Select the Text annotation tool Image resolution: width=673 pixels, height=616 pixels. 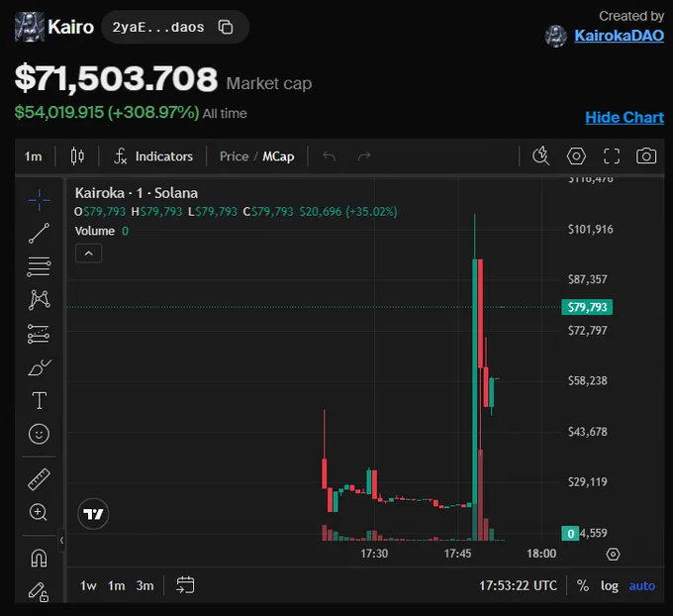39,401
